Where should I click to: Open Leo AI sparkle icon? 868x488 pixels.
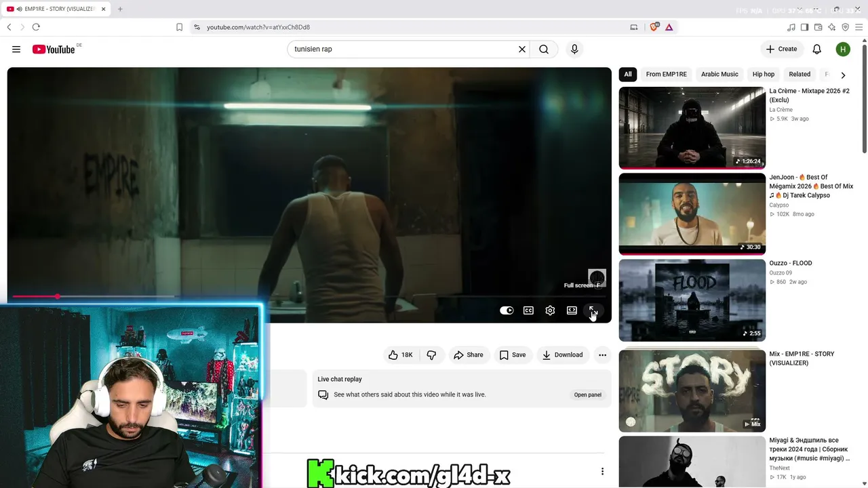pyautogui.click(x=832, y=27)
